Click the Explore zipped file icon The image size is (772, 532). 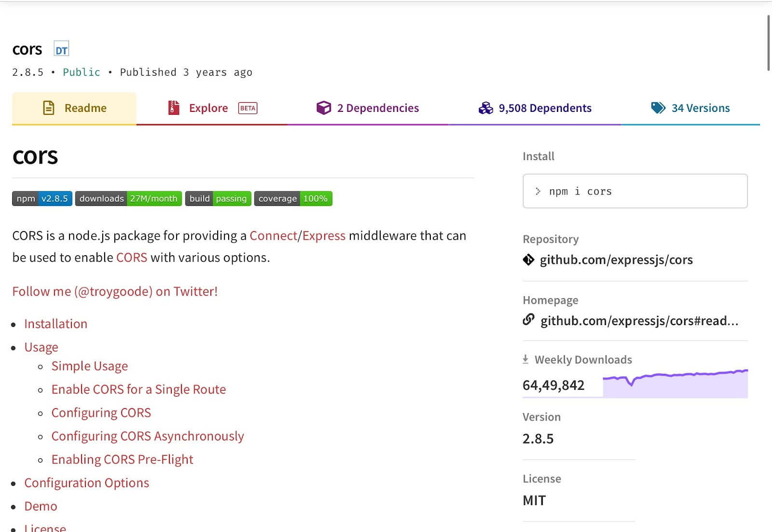tap(174, 108)
